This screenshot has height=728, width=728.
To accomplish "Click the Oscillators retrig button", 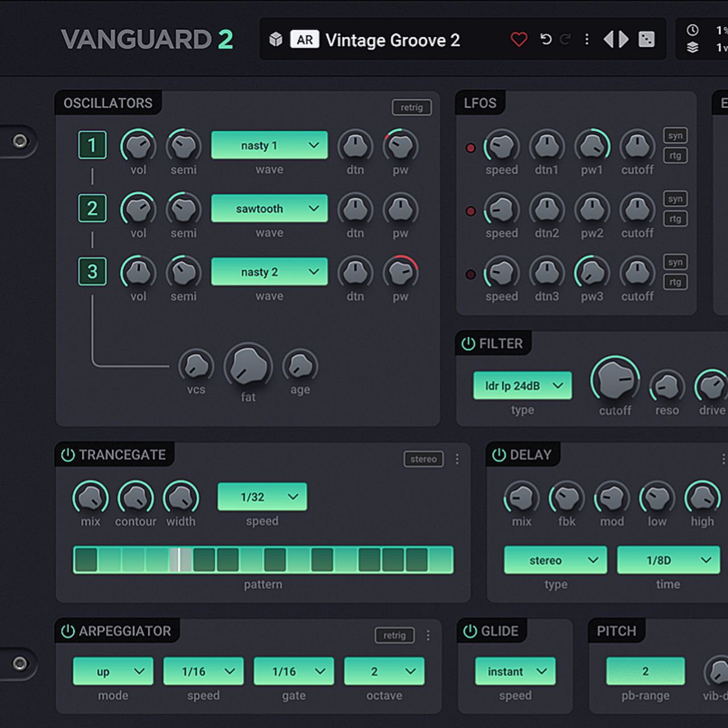I will tap(412, 107).
